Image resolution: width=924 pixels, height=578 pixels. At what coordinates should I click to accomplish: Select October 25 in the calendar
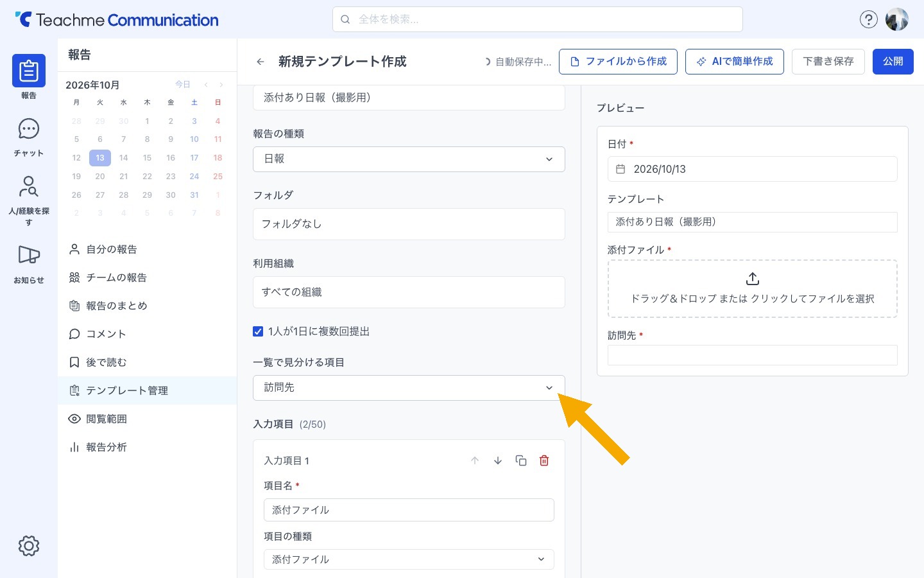218,177
